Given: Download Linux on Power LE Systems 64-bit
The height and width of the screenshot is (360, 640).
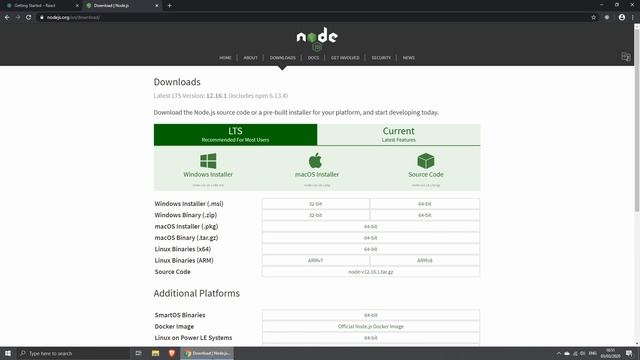Looking at the screenshot, I should [x=371, y=338].
